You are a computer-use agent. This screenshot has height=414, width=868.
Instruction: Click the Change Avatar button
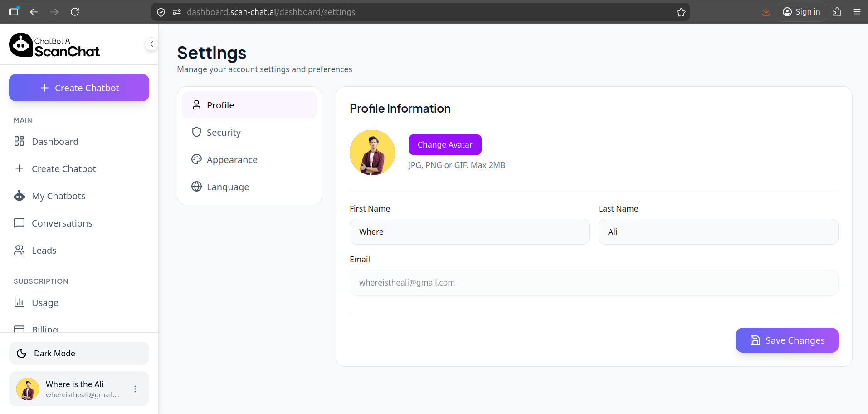(445, 144)
